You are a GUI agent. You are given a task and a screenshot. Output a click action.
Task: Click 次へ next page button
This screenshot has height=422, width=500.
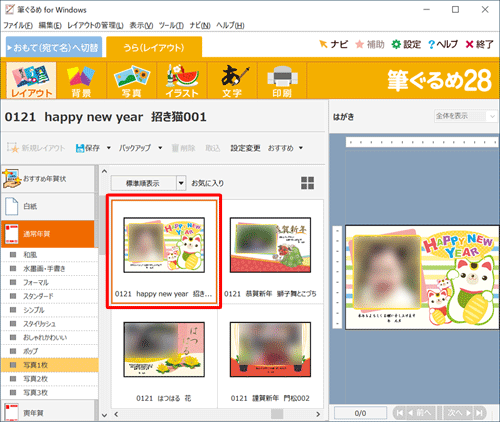tap(459, 413)
